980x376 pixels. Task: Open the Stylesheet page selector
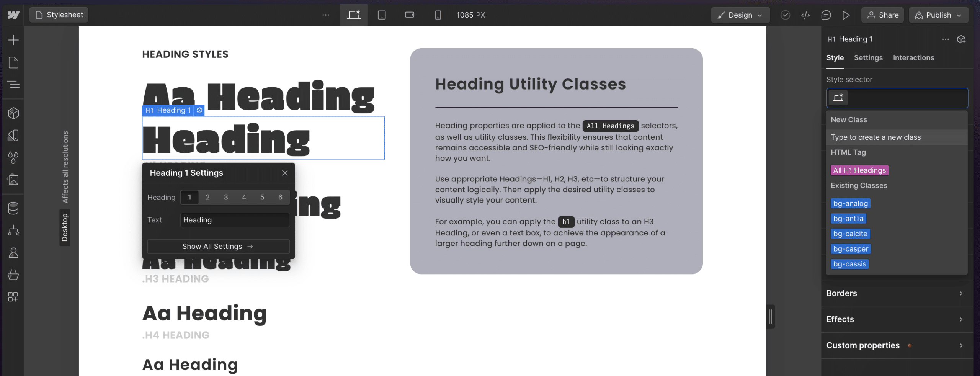point(59,15)
